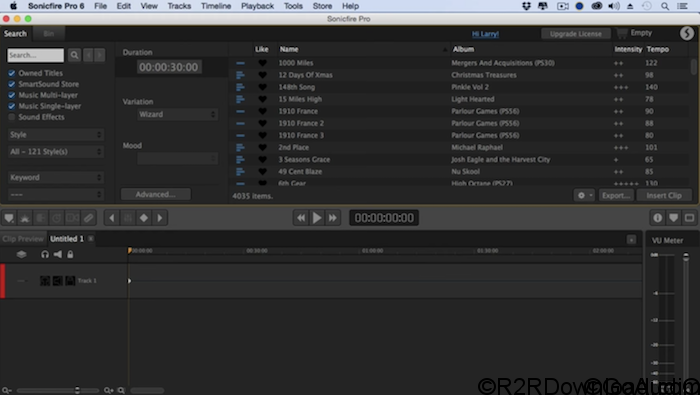Click the search magnifier icon button

pos(75,55)
